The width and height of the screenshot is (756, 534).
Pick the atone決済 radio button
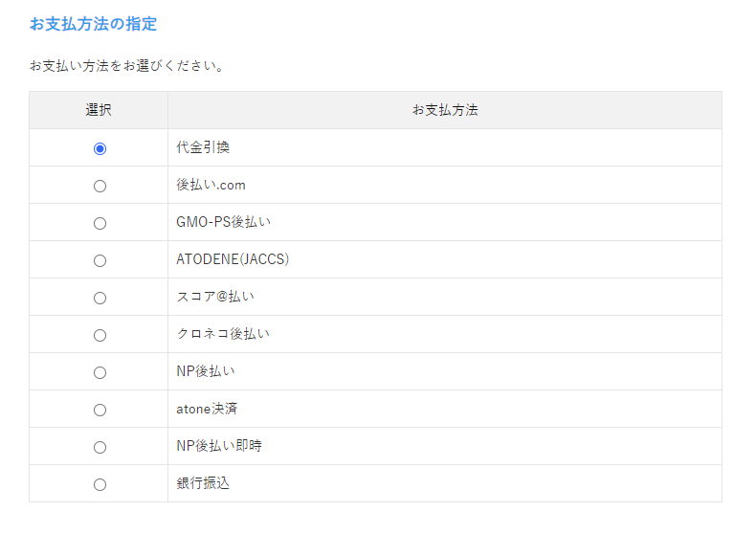(x=100, y=410)
